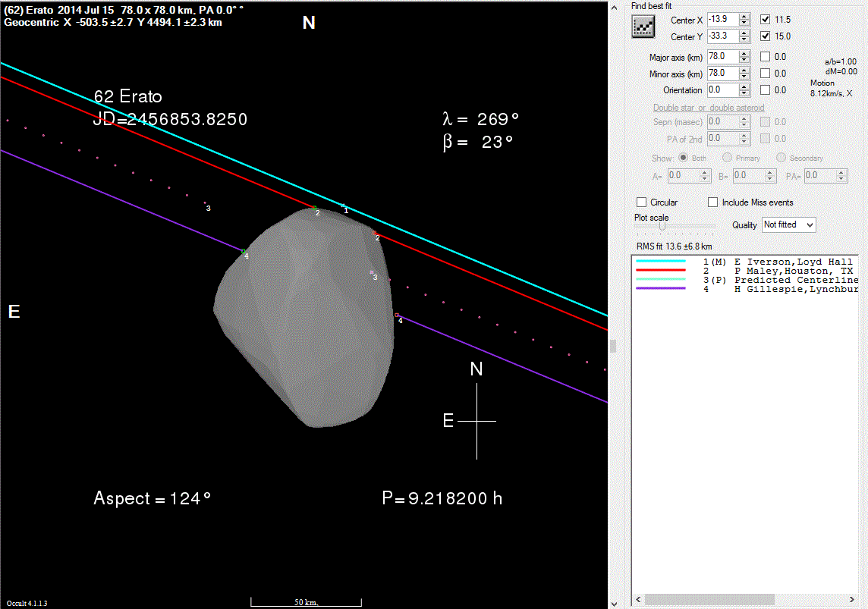This screenshot has height=609, width=868.
Task: Decrease Minor axis value with down arrow
Action: tap(744, 77)
